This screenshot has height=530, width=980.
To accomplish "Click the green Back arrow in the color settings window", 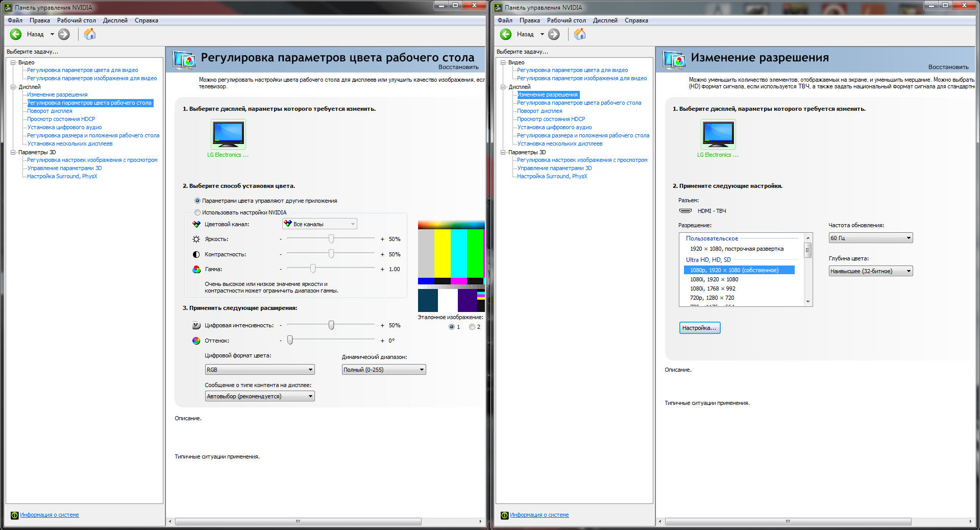I will pos(16,34).
